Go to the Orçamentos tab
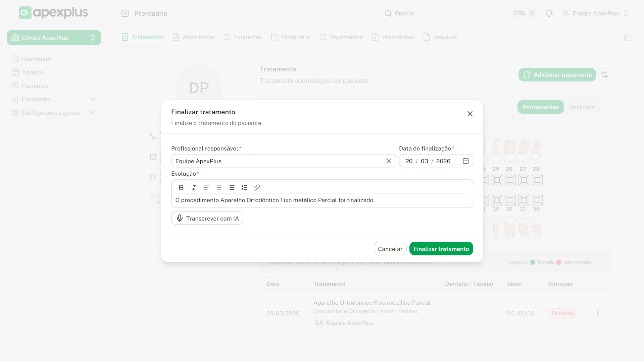This screenshot has width=644, height=361. (341, 37)
